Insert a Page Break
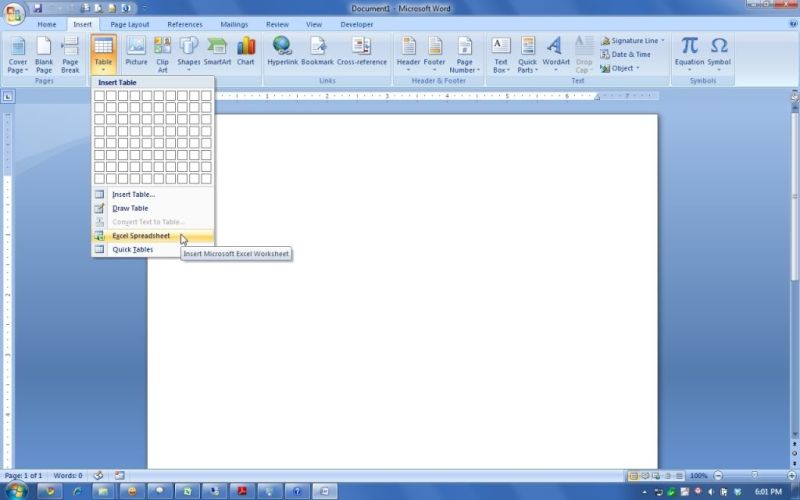 (70, 55)
